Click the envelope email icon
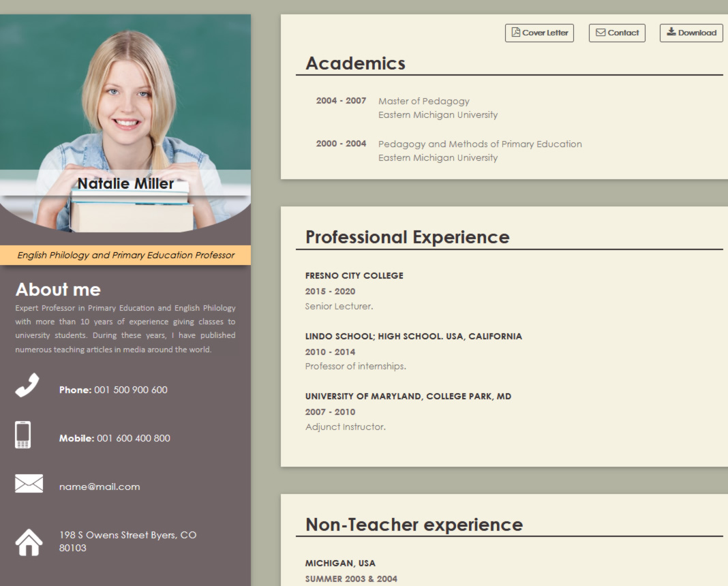728x586 pixels. pyautogui.click(x=29, y=484)
